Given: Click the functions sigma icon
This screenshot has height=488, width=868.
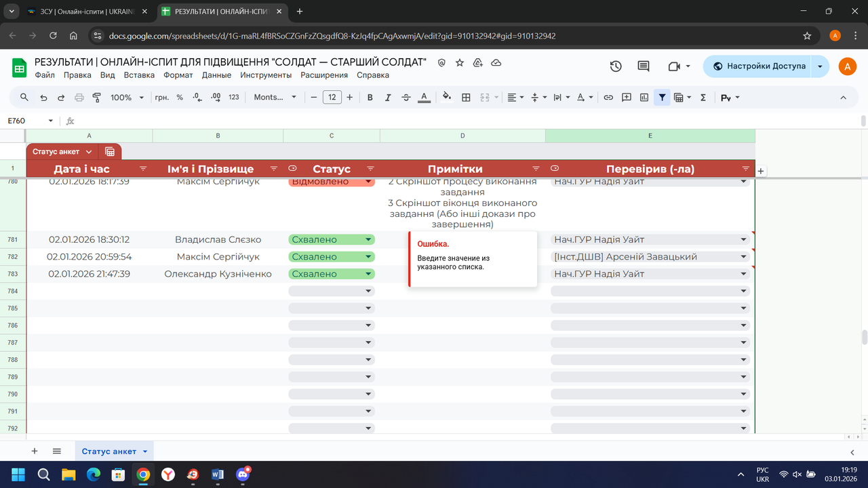Looking at the screenshot, I should coord(703,98).
